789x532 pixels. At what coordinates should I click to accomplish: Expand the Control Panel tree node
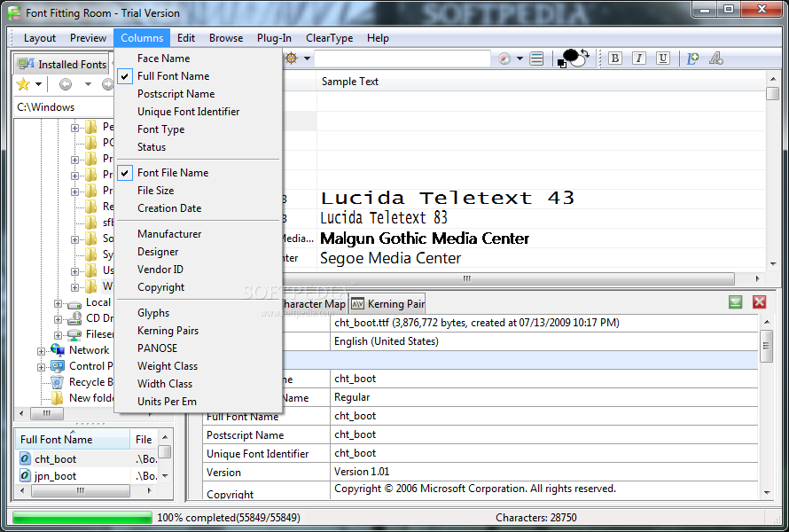[x=42, y=367]
